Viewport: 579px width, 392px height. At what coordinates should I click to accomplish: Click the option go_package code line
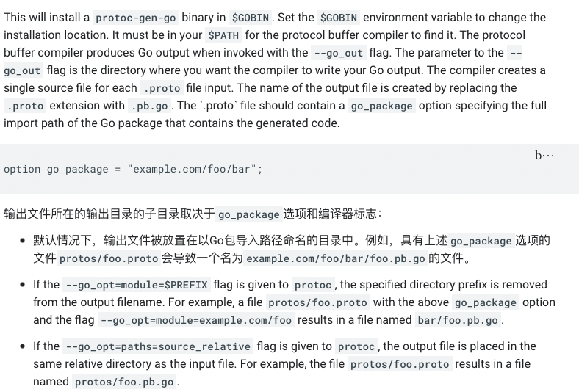point(133,170)
